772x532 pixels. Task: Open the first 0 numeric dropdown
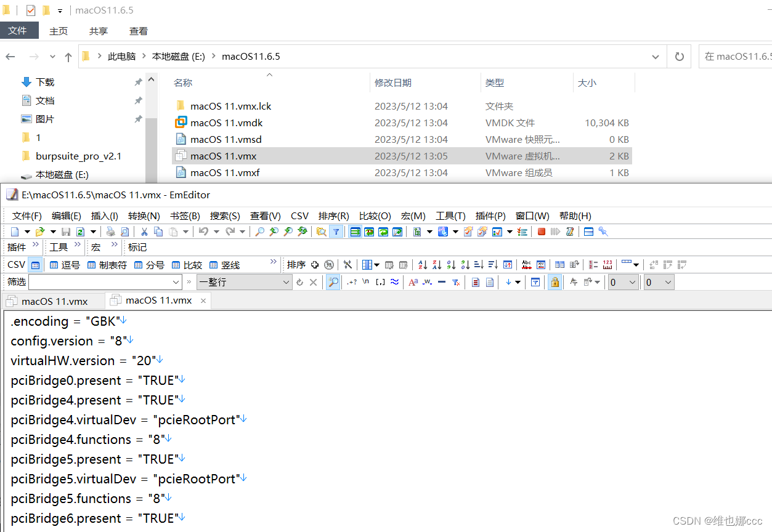point(632,282)
